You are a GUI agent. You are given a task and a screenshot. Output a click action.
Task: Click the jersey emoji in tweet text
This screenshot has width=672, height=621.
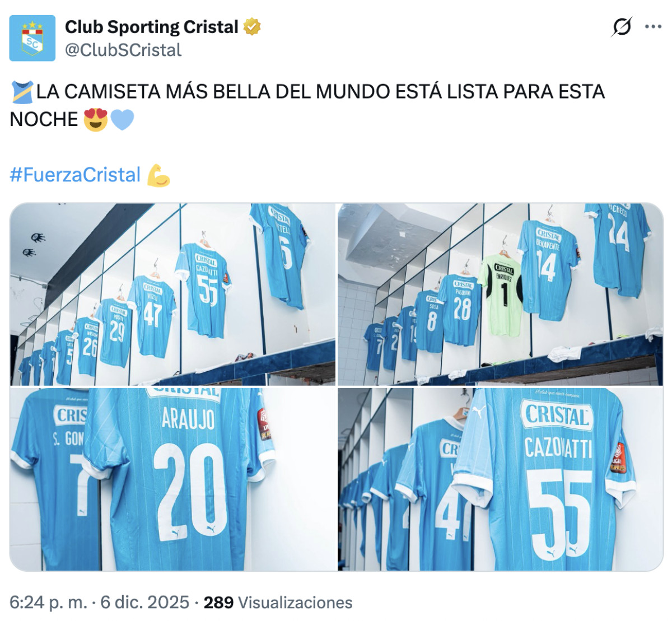(22, 92)
